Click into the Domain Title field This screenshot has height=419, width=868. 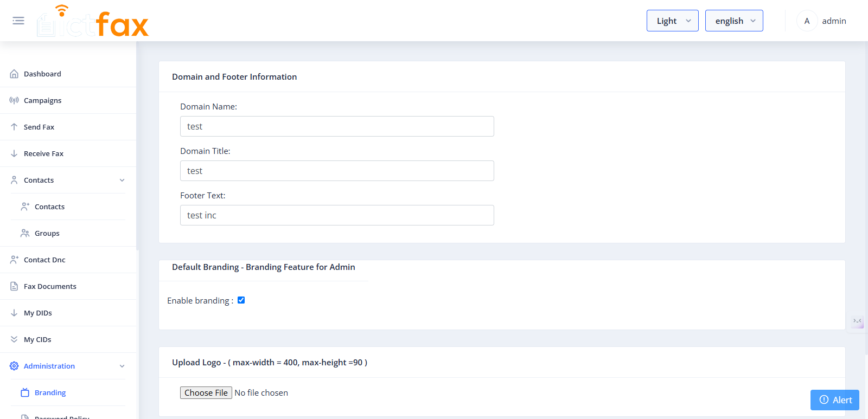click(x=337, y=171)
